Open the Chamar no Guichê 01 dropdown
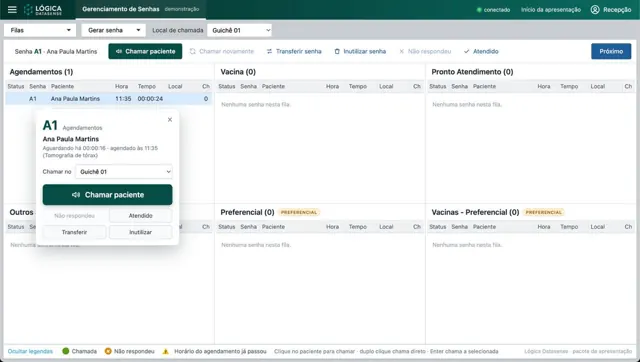This screenshot has width=640, height=362. pyautogui.click(x=124, y=172)
